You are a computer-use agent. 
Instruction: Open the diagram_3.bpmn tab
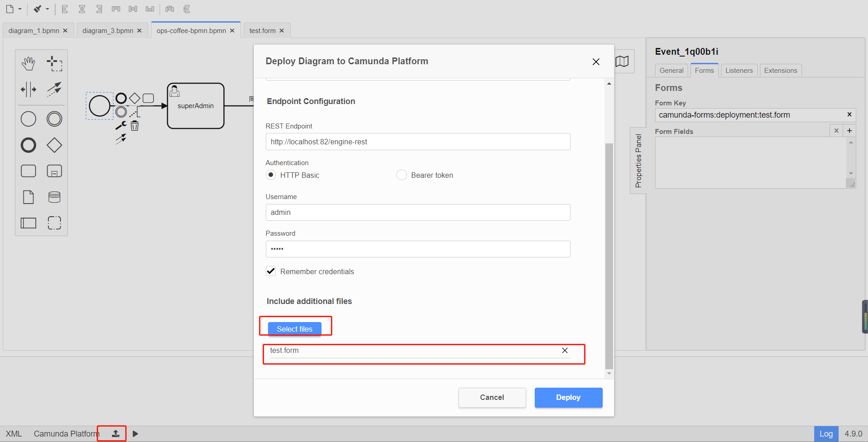click(x=108, y=31)
